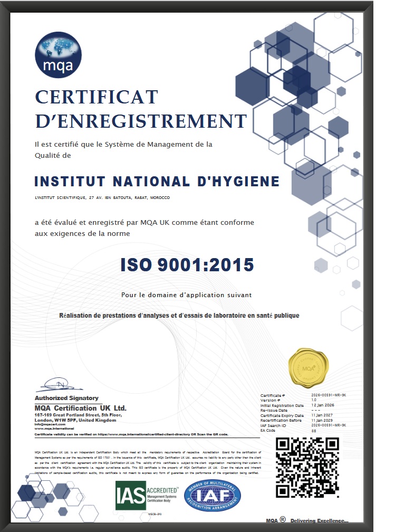Click the IAF Search ID number

click(328, 425)
